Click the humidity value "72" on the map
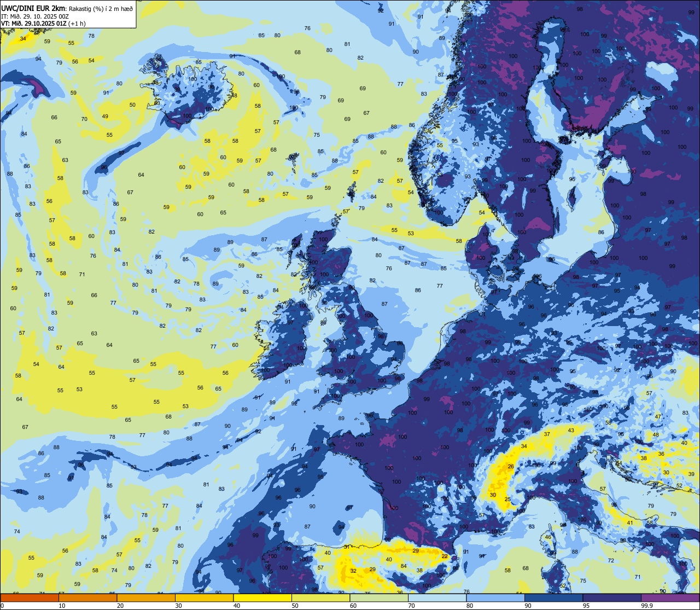The height and width of the screenshot is (610, 700). pyautogui.click(x=611, y=560)
